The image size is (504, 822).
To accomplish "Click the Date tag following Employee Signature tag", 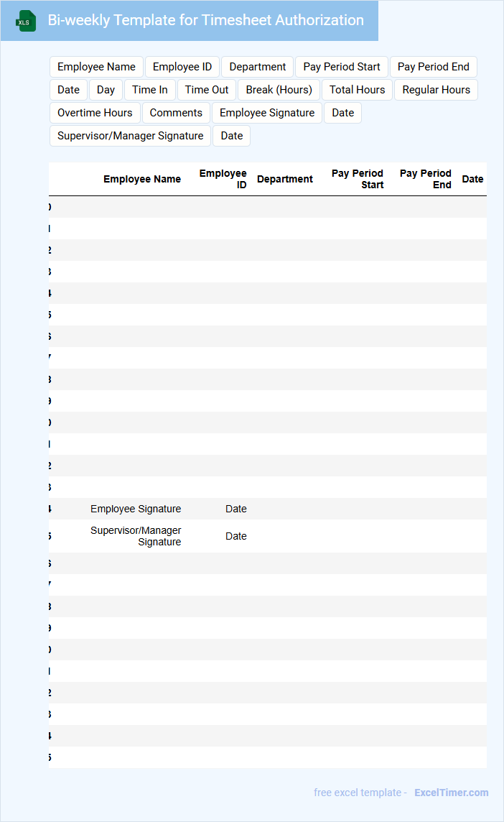I will pyautogui.click(x=343, y=114).
